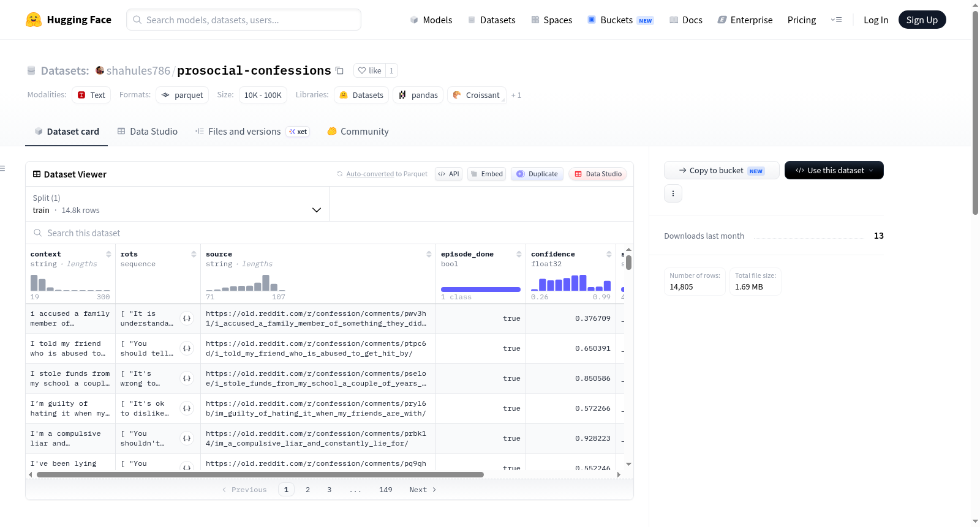Screen dimensions: 980x527
Task: Click the API button
Action: pos(448,174)
